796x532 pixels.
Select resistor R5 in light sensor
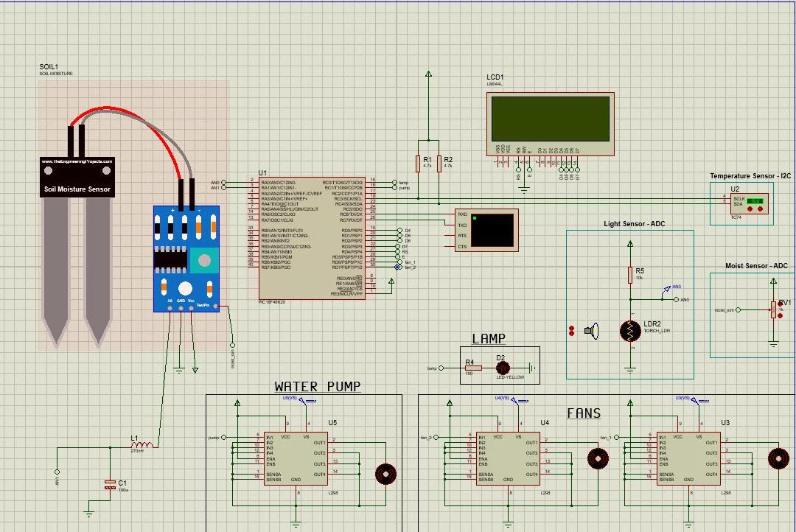pos(630,275)
